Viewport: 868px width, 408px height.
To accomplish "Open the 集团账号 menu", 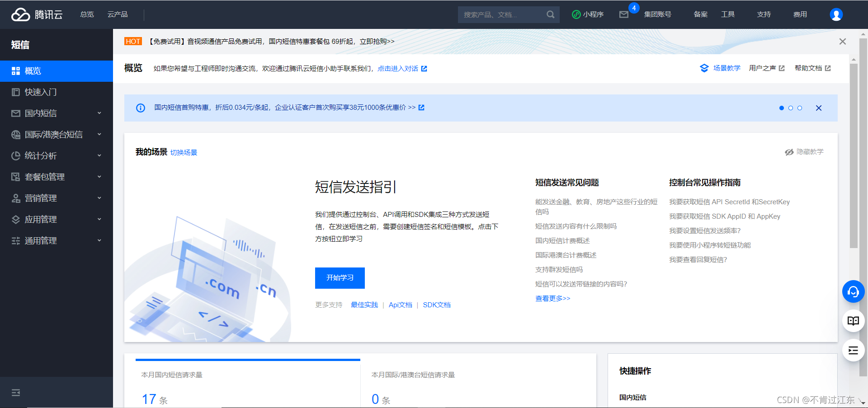I will pyautogui.click(x=658, y=14).
